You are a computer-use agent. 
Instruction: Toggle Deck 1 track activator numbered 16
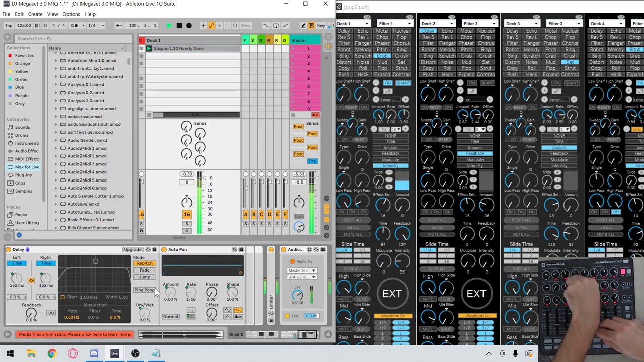[187, 214]
